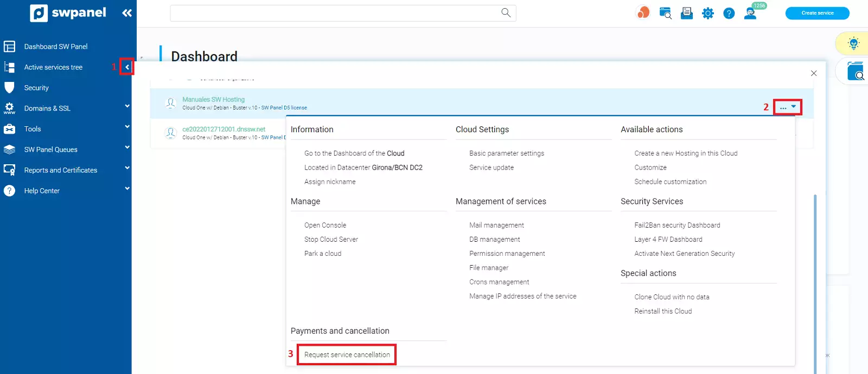
Task: Open the document list icon in top bar
Action: 687,14
